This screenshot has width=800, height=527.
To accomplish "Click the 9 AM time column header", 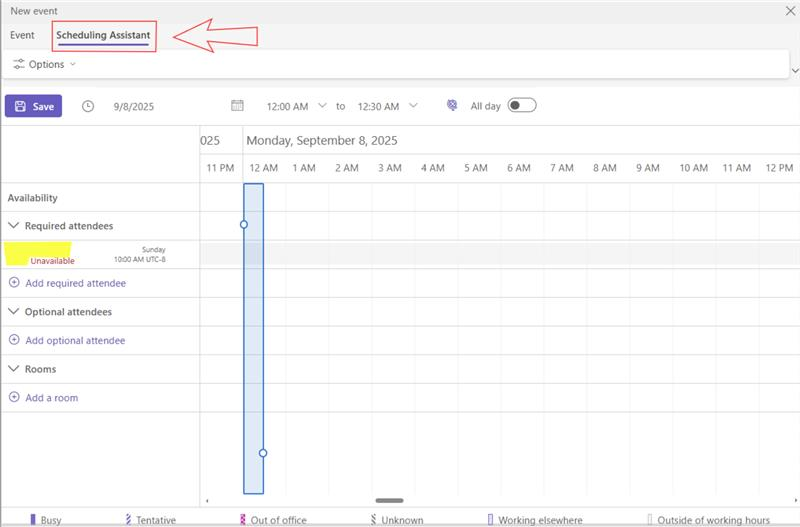I will tap(647, 168).
